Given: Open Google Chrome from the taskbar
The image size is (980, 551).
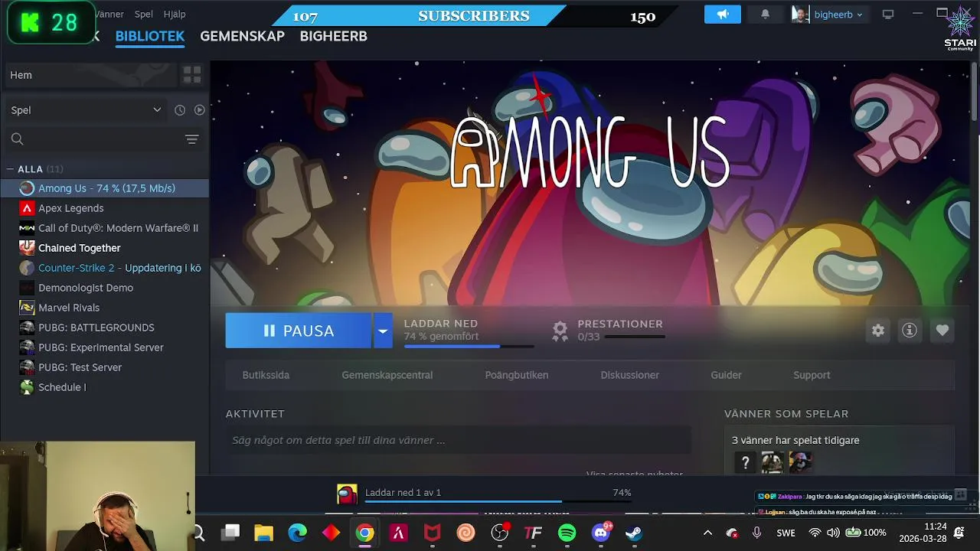Looking at the screenshot, I should click(365, 533).
